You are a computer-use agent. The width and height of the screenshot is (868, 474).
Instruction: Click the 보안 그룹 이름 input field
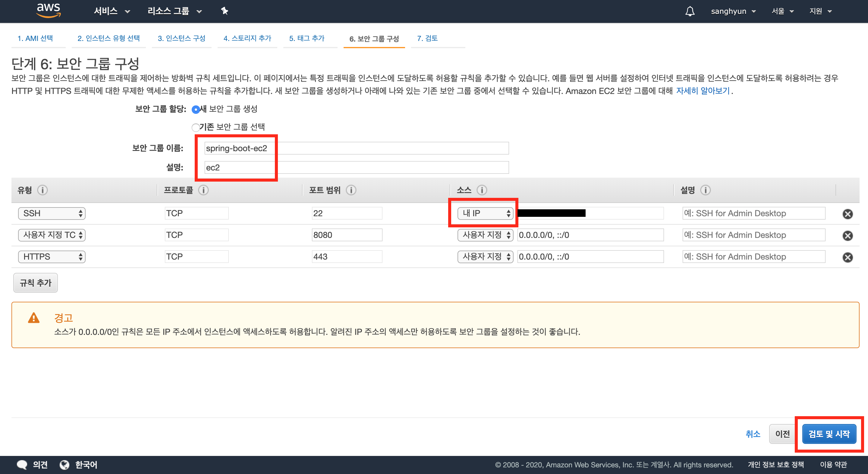pos(356,148)
